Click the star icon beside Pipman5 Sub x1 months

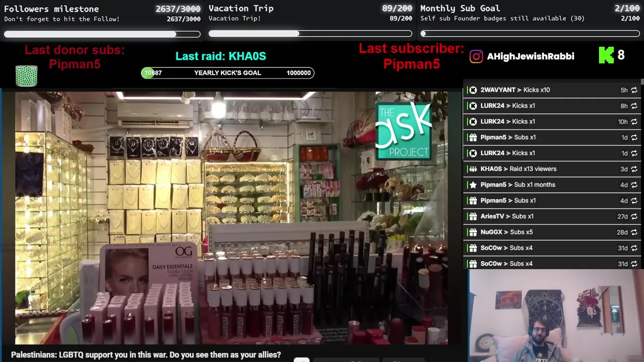click(473, 185)
